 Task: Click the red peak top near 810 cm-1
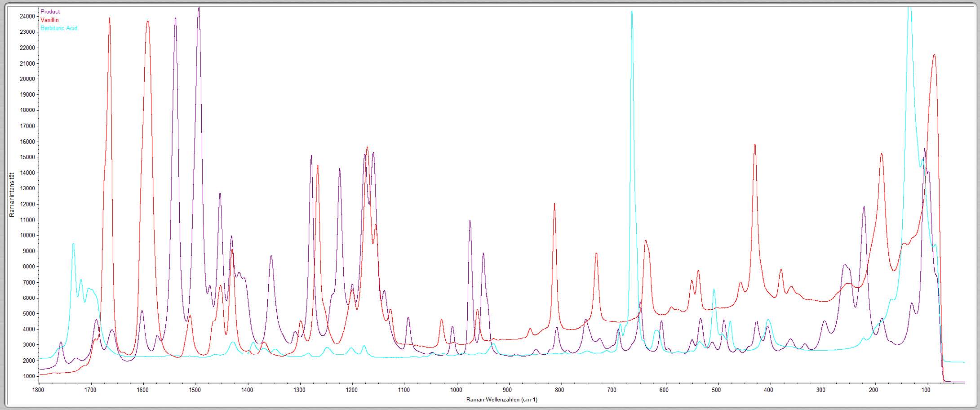pos(554,204)
